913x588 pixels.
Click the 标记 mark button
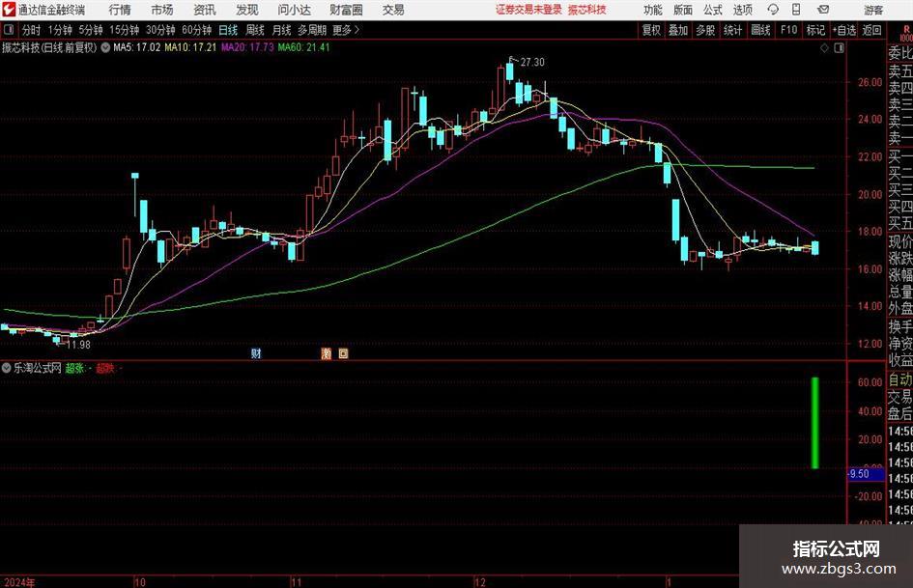(815, 30)
